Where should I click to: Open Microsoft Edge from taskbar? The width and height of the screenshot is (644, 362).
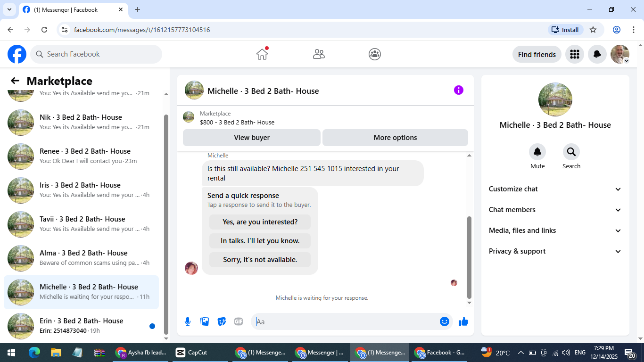(34, 353)
